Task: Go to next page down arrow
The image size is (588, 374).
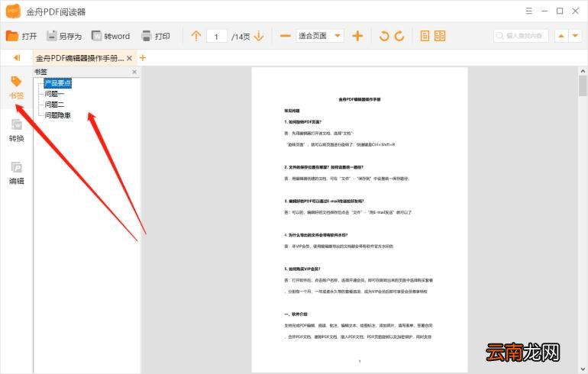Action: click(259, 36)
